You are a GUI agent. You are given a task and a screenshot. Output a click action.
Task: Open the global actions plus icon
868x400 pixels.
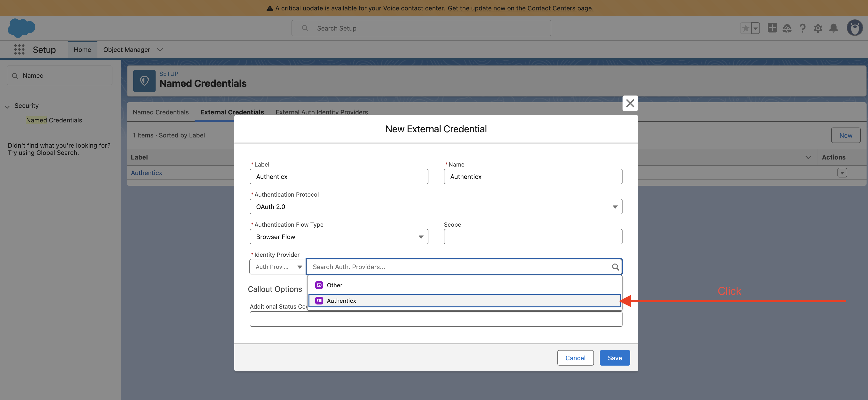click(x=772, y=28)
